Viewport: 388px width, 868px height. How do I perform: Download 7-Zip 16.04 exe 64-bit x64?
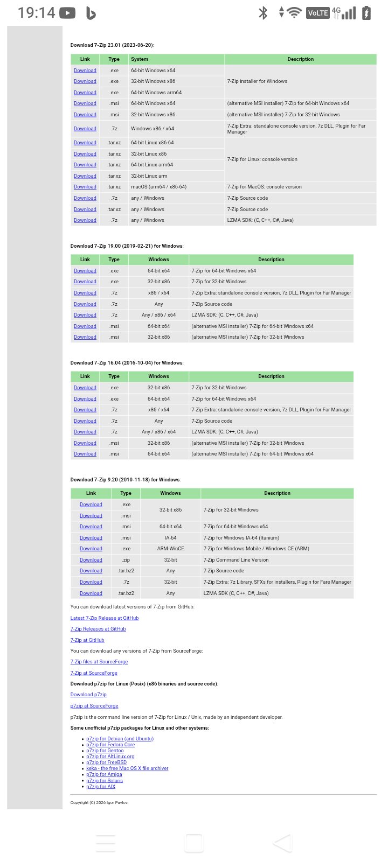[85, 399]
